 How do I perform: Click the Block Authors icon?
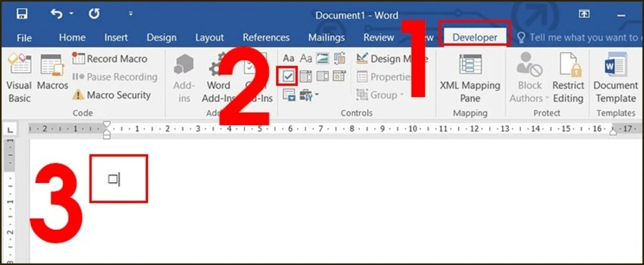pyautogui.click(x=530, y=64)
